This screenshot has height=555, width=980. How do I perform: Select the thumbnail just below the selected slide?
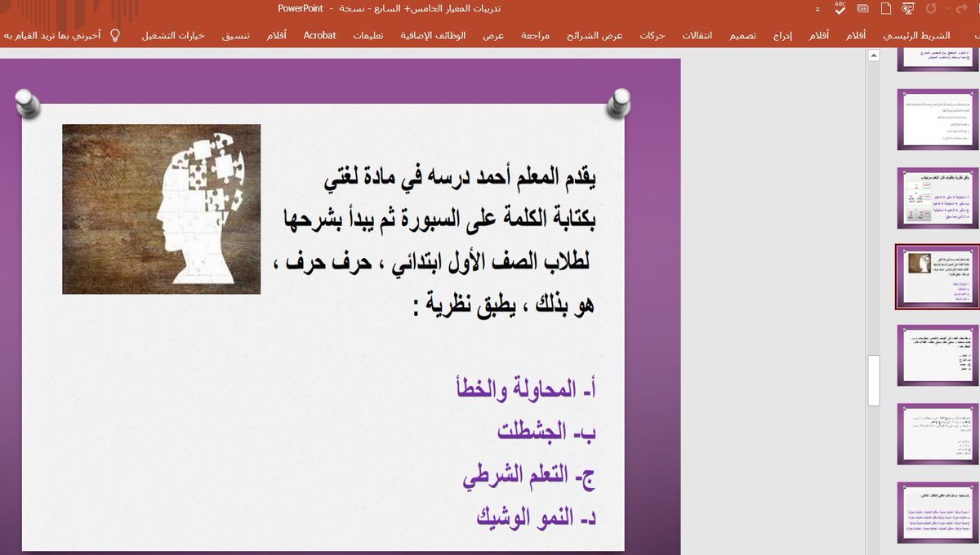click(x=938, y=355)
